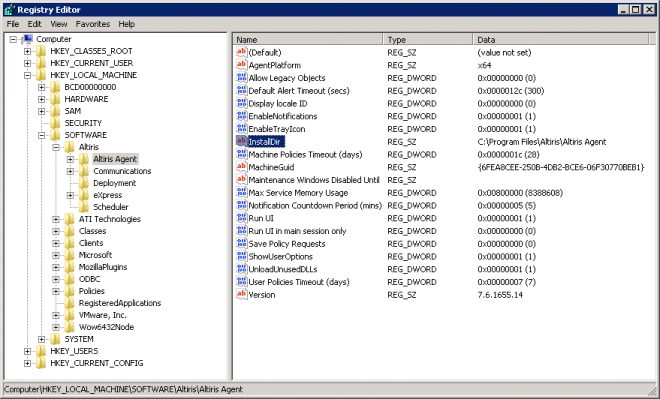Screen dimensions: 660x399
Task: Open the View menu
Action: coord(59,24)
